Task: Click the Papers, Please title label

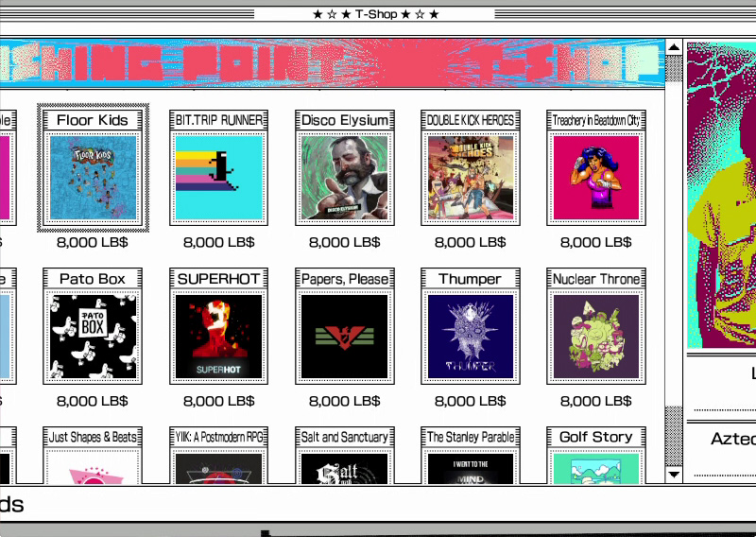Action: [x=345, y=279]
